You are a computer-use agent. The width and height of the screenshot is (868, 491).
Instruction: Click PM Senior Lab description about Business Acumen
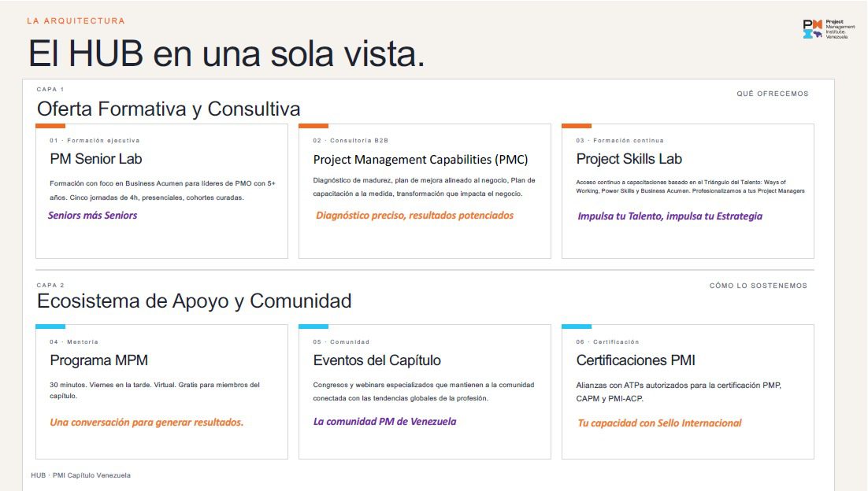[x=162, y=190]
